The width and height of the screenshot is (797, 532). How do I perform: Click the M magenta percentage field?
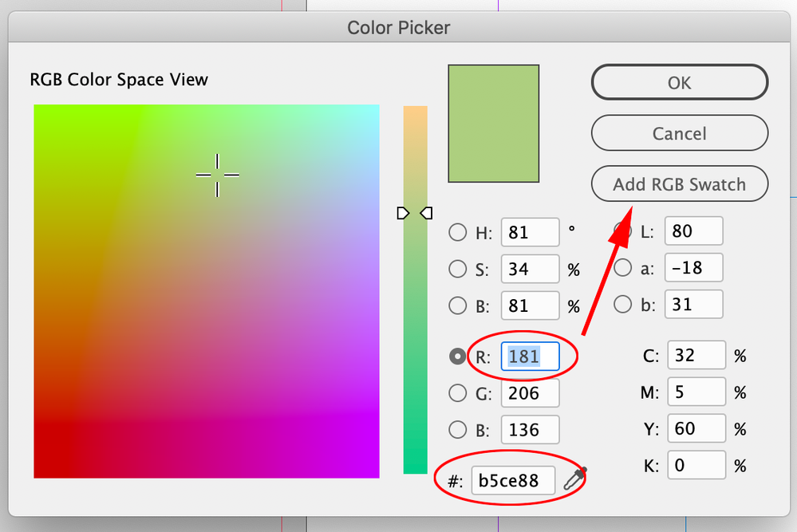point(696,392)
